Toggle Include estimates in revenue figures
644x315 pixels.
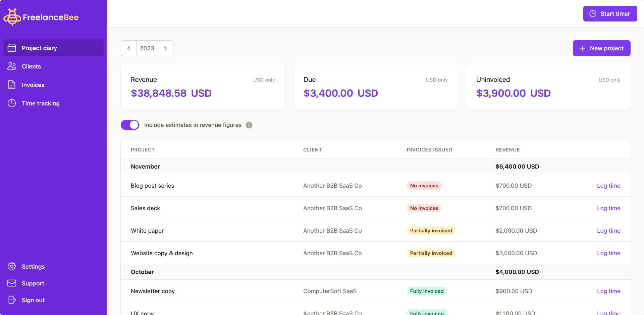[130, 125]
